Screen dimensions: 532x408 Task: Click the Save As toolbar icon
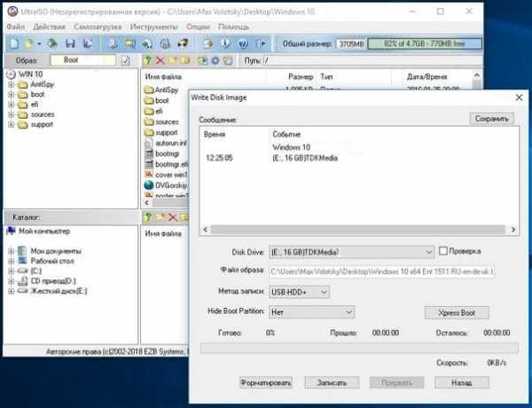click(x=88, y=43)
